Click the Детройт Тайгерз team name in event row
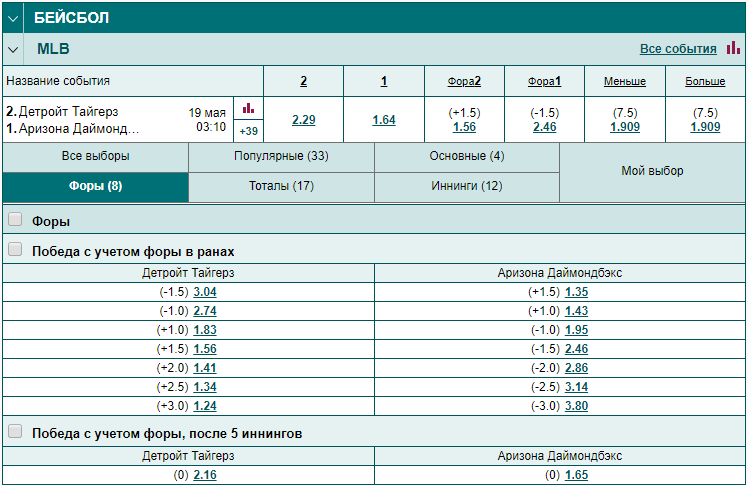The image size is (748, 485). pyautogui.click(x=68, y=112)
